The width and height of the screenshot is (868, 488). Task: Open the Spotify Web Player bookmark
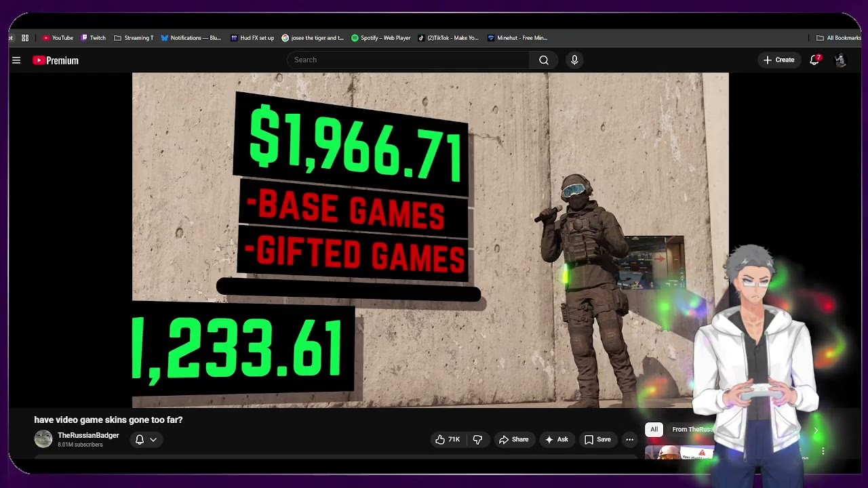coord(381,38)
